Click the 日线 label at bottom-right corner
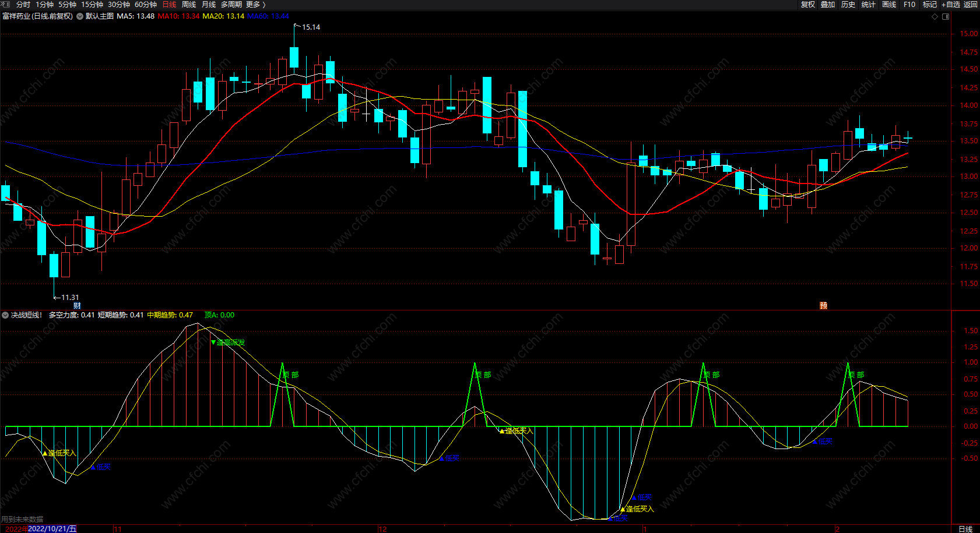980x533 pixels. pos(965,529)
